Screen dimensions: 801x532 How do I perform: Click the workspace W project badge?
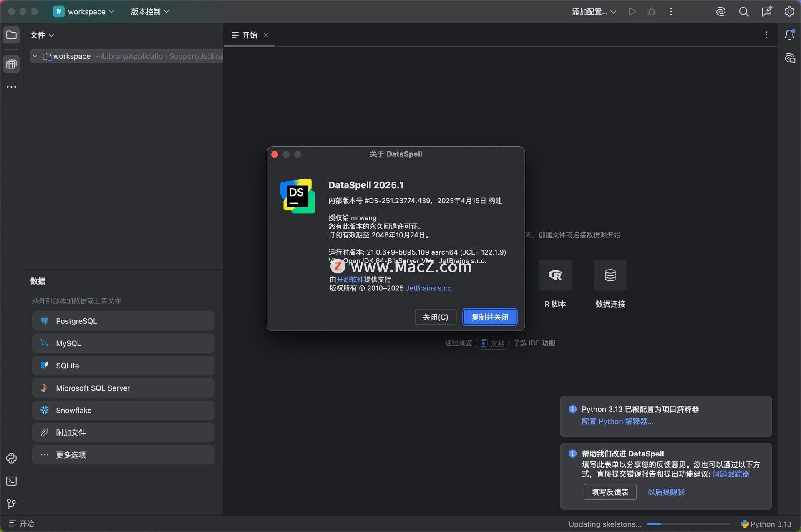pos(58,12)
